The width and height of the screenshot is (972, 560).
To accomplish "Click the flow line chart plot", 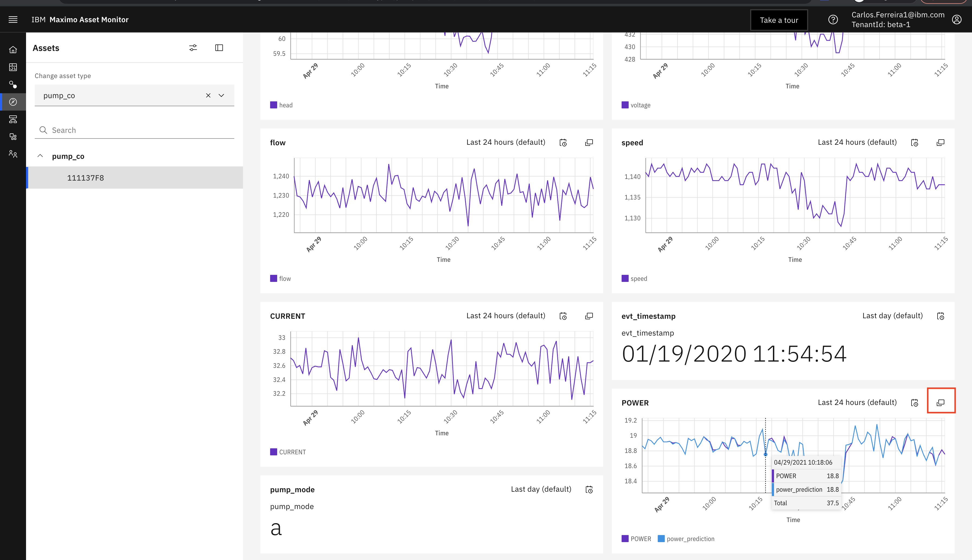I will coord(444,195).
